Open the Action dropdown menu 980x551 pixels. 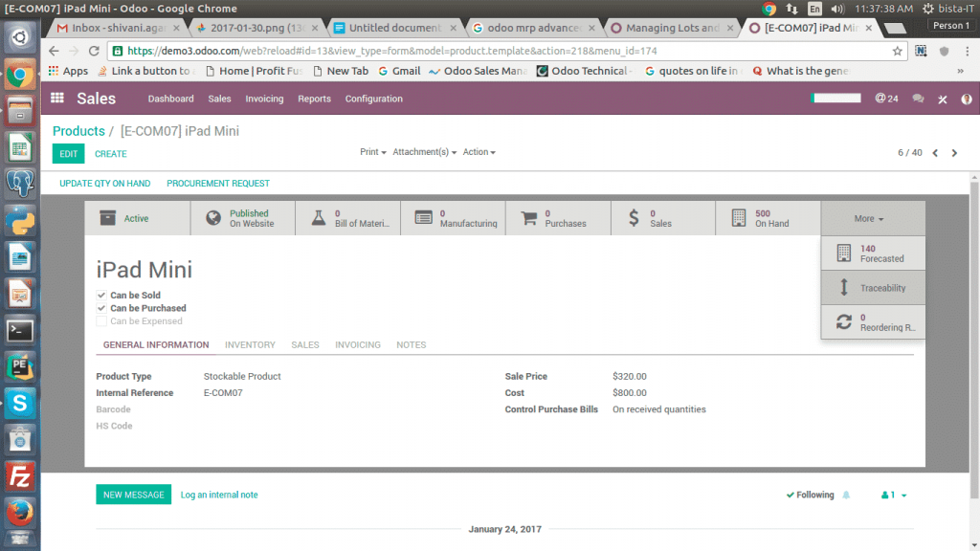[x=479, y=152]
